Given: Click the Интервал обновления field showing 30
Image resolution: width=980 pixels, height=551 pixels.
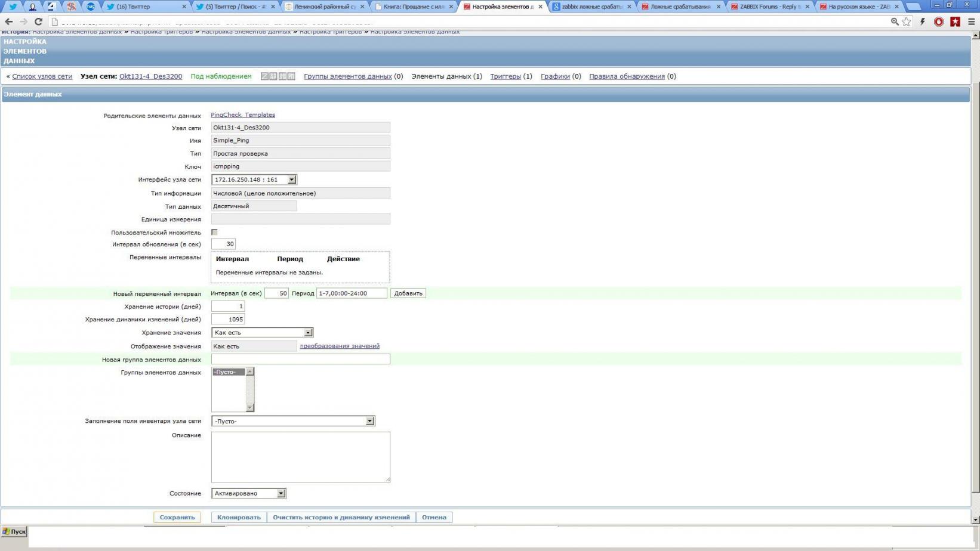Looking at the screenshot, I should tap(223, 244).
